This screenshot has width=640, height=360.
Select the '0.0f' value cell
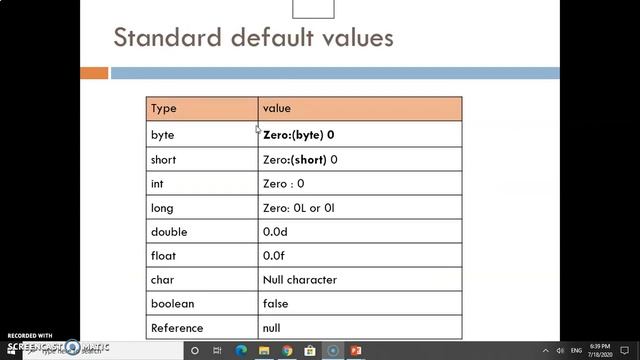point(360,256)
